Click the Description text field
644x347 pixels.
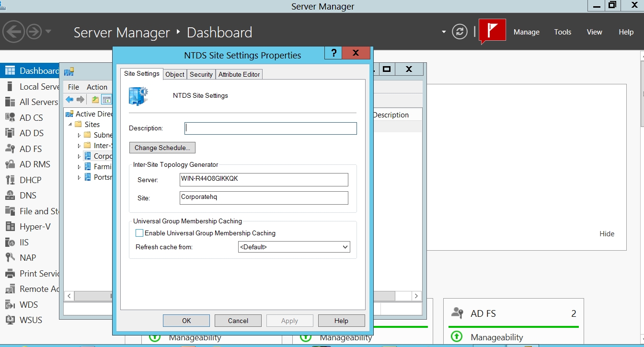coord(271,128)
